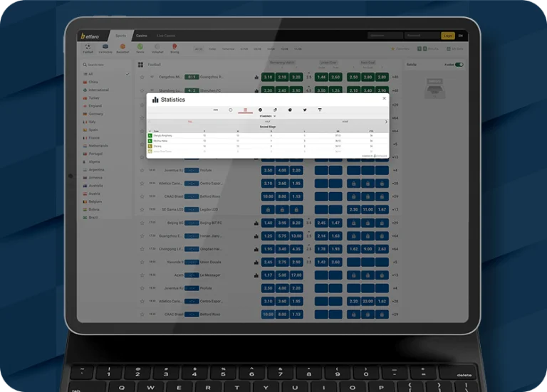Select Turkey in the country list
This screenshot has height=392, width=547.
pos(93,98)
